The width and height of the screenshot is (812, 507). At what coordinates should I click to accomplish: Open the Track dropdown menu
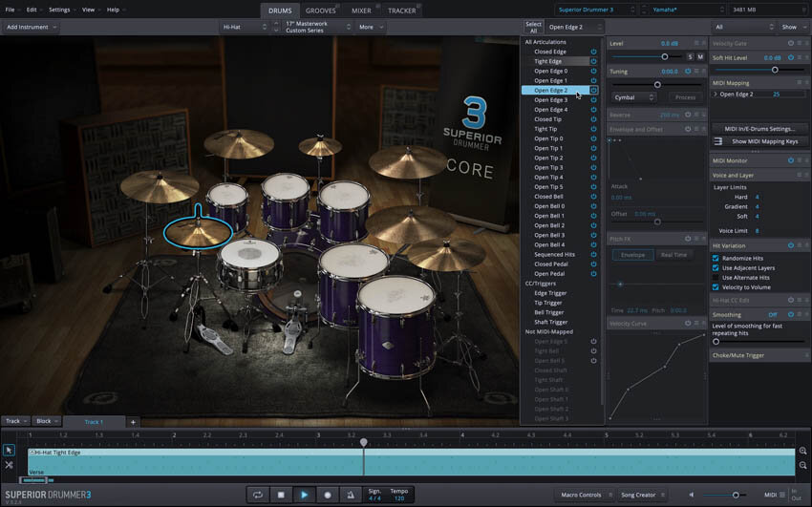(x=16, y=421)
